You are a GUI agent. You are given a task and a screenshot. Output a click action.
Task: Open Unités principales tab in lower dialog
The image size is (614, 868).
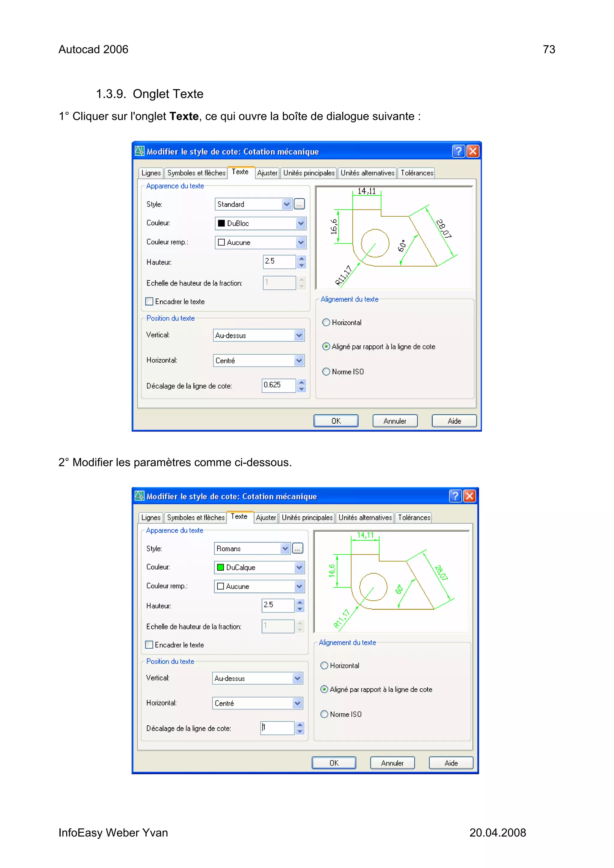coord(307,517)
